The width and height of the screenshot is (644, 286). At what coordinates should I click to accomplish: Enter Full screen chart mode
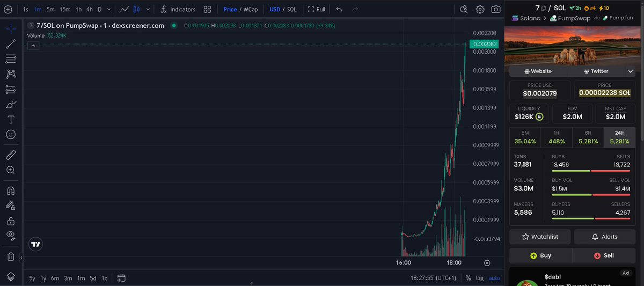click(317, 9)
